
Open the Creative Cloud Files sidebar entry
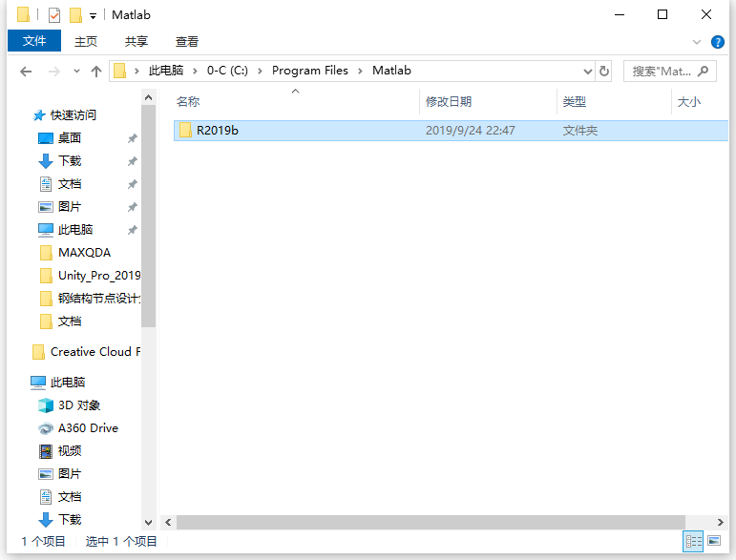[x=95, y=352]
